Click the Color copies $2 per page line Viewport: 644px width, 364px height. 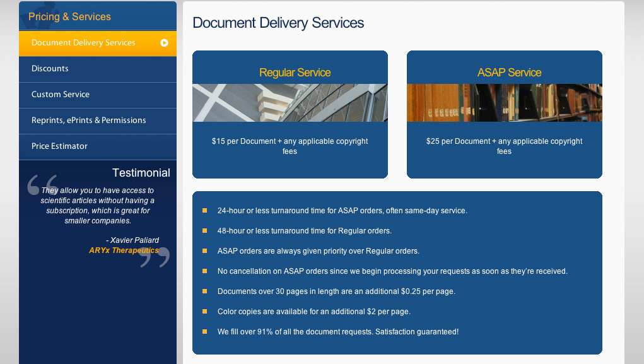point(313,312)
